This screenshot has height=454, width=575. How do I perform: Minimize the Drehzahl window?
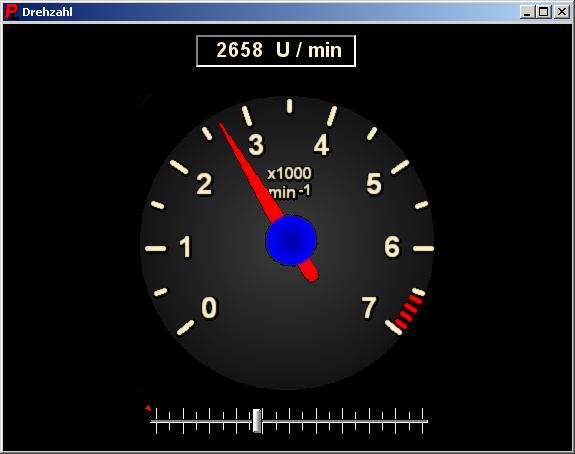(528, 12)
